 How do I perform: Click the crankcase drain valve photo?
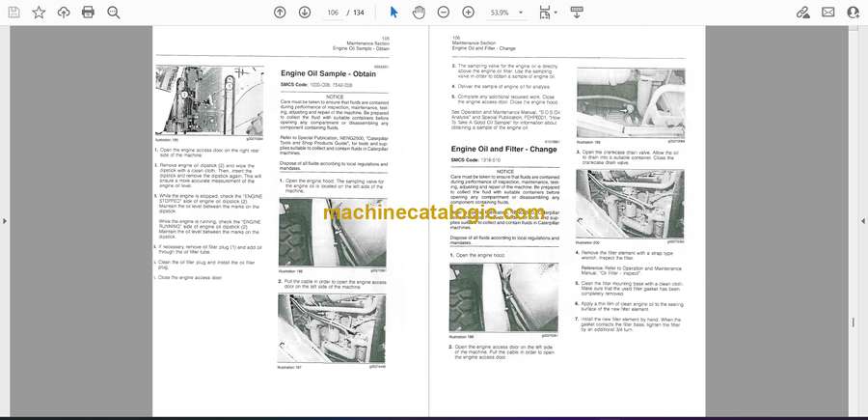631,103
